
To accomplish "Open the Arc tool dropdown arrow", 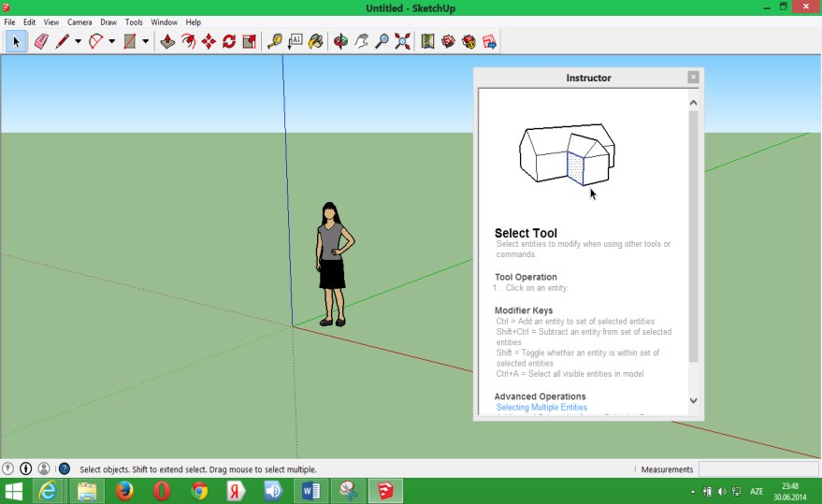I will point(111,41).
